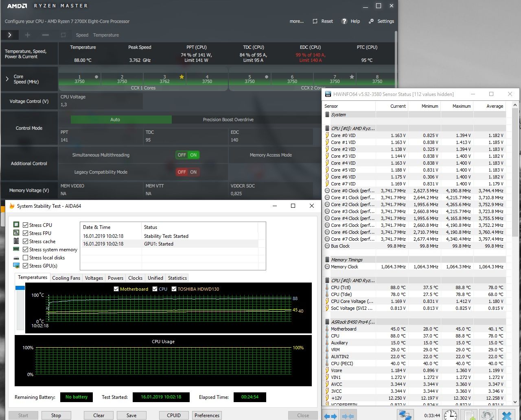
Task: Toggle Motherboard graph checkbox in AIDA64
Action: tap(116, 289)
